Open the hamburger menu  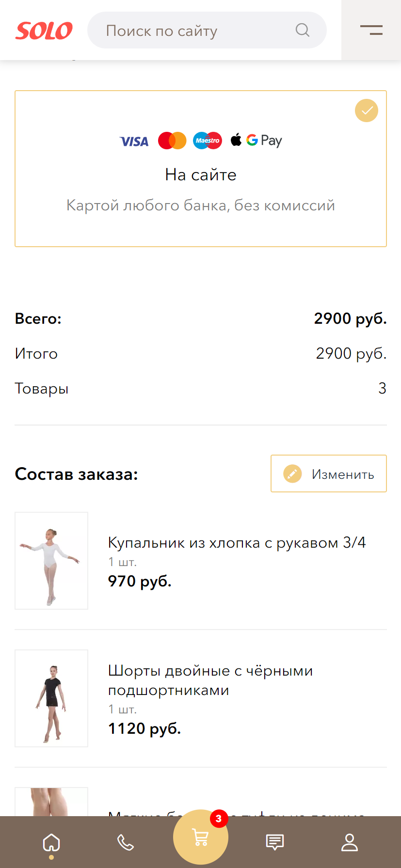(x=371, y=30)
